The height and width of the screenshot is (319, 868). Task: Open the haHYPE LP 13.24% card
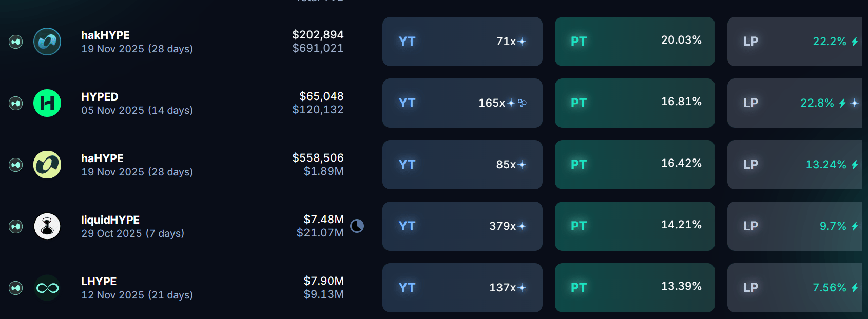click(794, 165)
